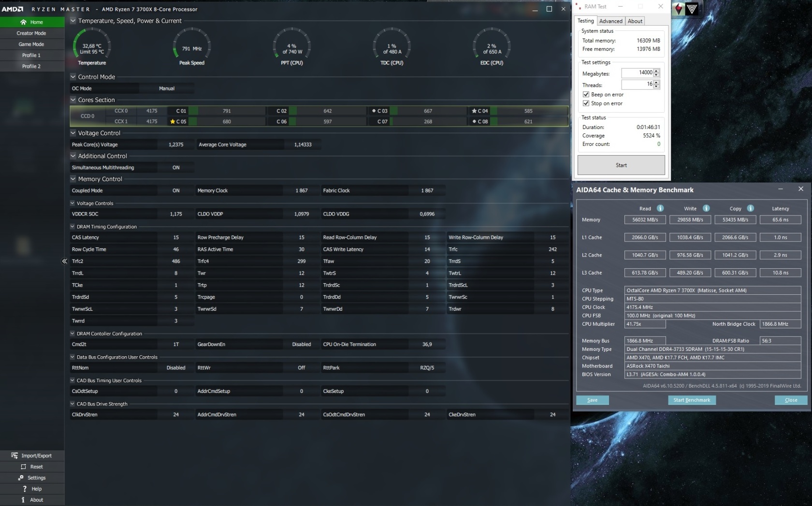Toggle Beep on error checkbox
This screenshot has width=812, height=506.
pyautogui.click(x=586, y=95)
